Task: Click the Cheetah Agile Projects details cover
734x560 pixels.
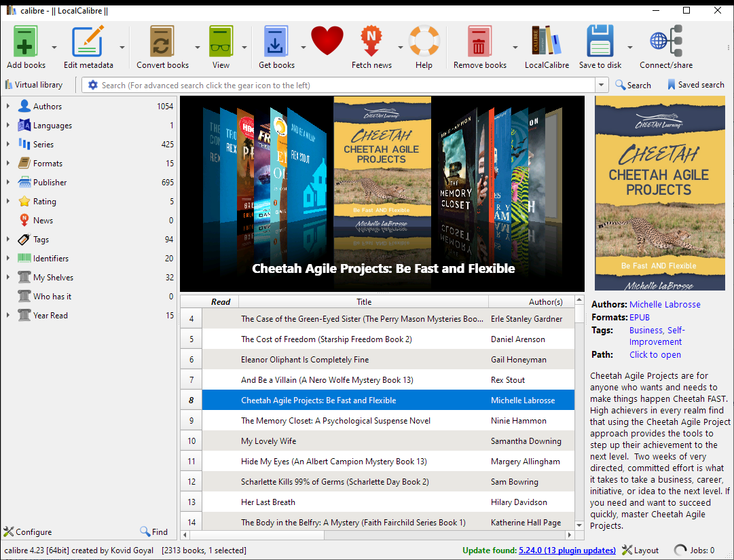Action: pyautogui.click(x=659, y=193)
